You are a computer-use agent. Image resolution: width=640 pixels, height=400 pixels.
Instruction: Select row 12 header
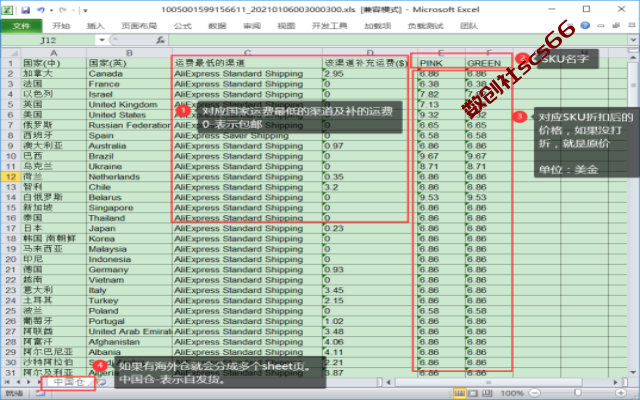11,177
